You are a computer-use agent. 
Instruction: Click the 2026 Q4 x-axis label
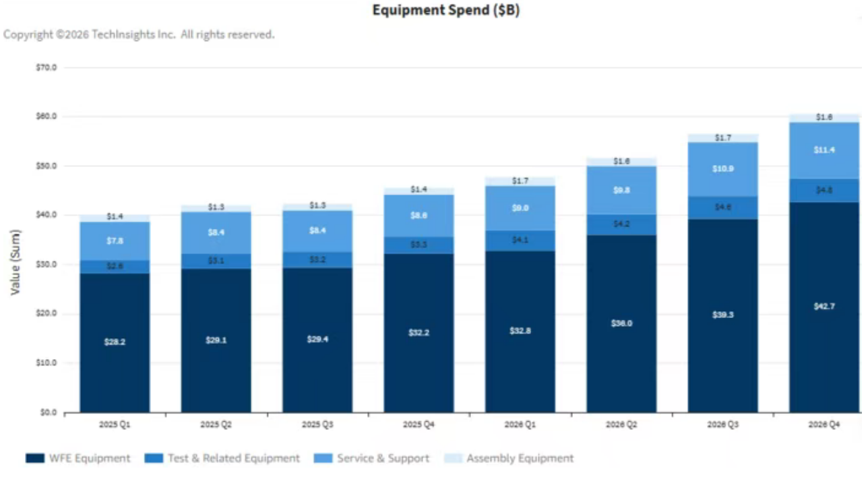[825, 425]
